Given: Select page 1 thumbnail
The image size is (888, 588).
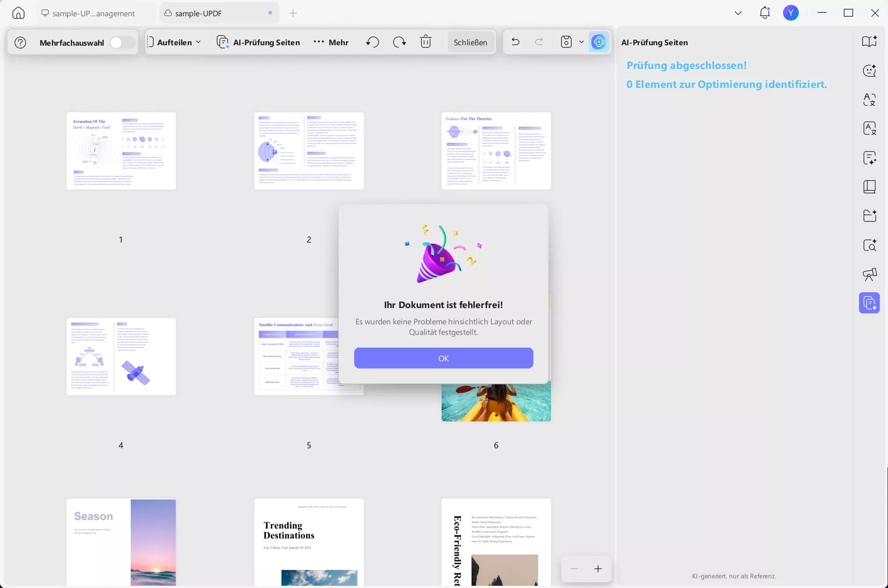Looking at the screenshot, I should 121,151.
